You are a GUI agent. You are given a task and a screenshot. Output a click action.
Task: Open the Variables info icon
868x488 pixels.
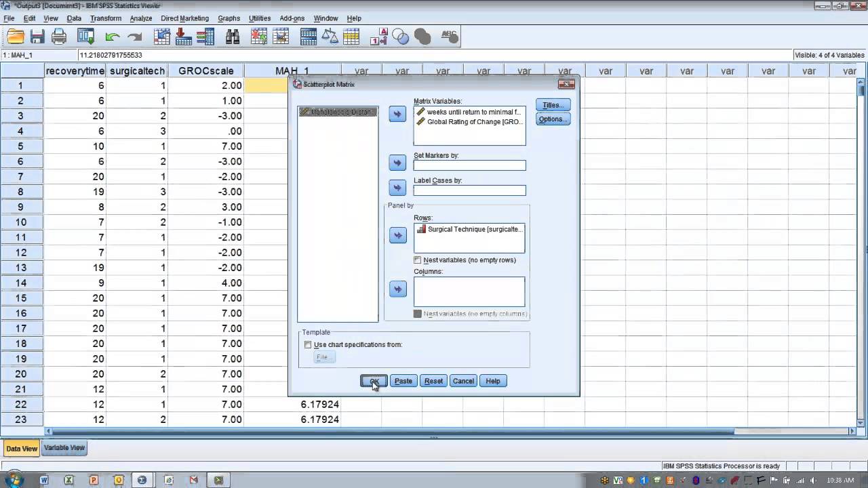(x=205, y=37)
